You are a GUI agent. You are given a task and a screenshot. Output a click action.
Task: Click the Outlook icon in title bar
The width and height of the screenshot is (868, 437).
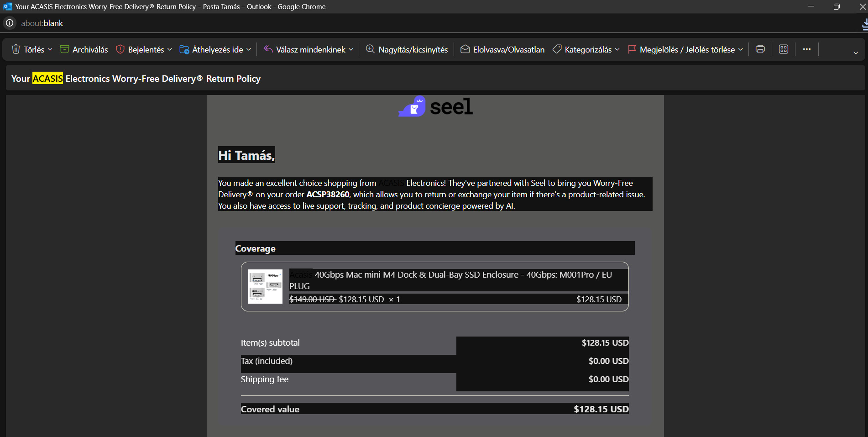click(8, 6)
